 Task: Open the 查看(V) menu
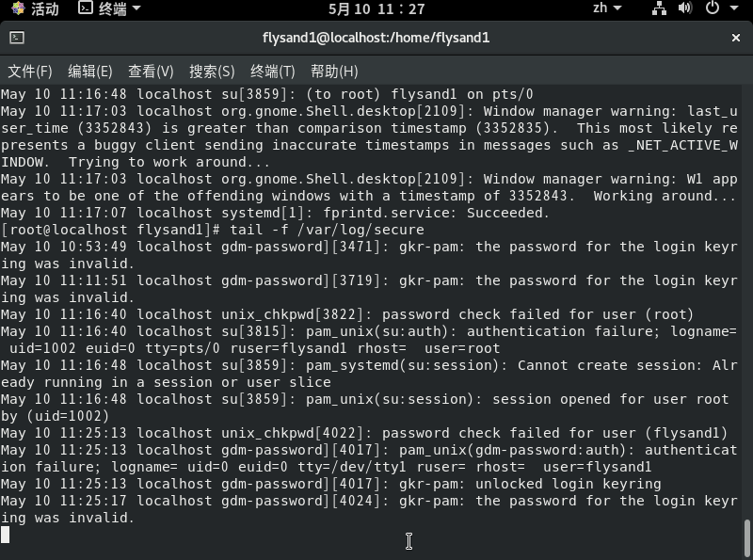click(151, 72)
